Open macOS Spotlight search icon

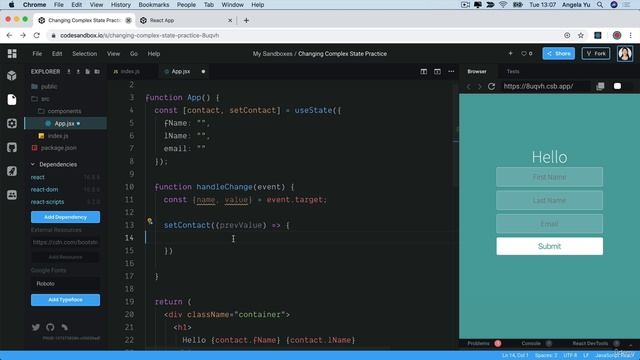600,5
